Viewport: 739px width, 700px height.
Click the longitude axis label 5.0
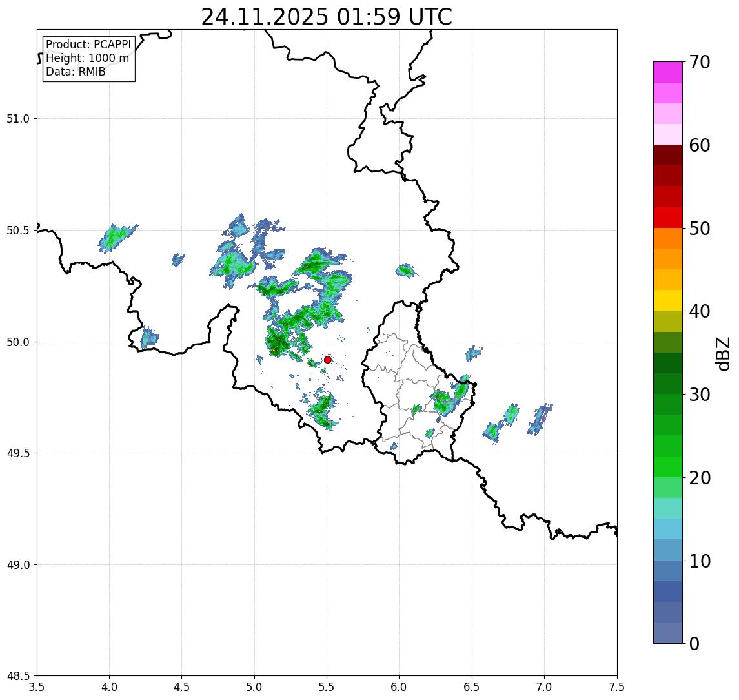tap(254, 687)
